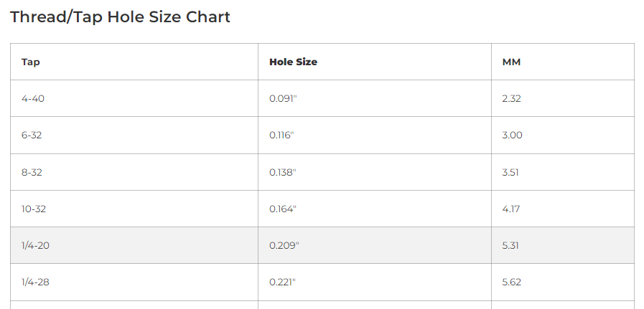Click the Hole Size column header
The image size is (644, 309).
(293, 62)
